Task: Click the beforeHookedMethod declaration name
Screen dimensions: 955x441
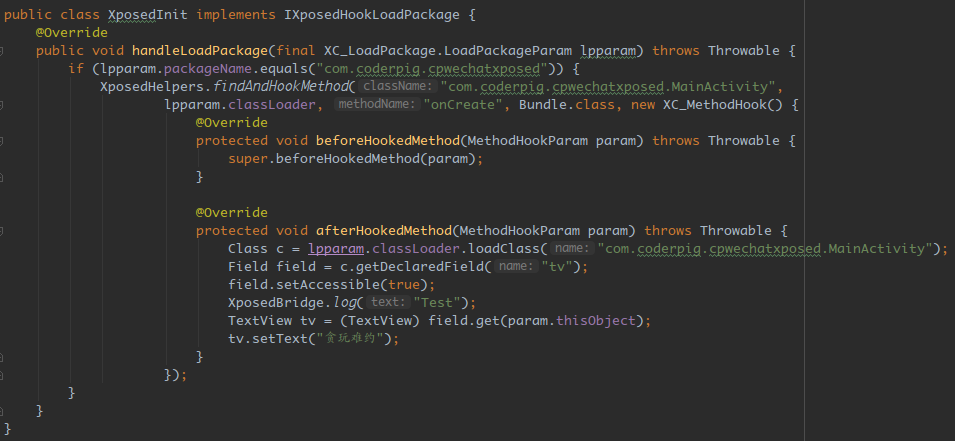Action: coord(388,141)
